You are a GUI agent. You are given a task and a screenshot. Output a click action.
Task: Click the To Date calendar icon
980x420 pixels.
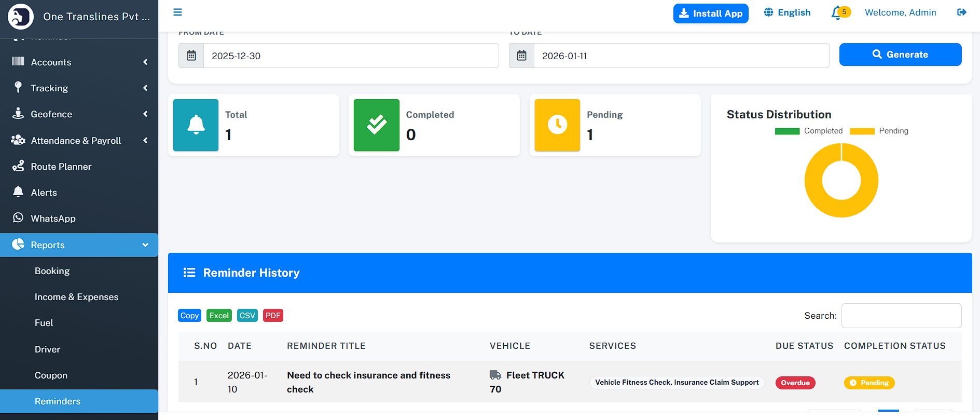(x=522, y=56)
